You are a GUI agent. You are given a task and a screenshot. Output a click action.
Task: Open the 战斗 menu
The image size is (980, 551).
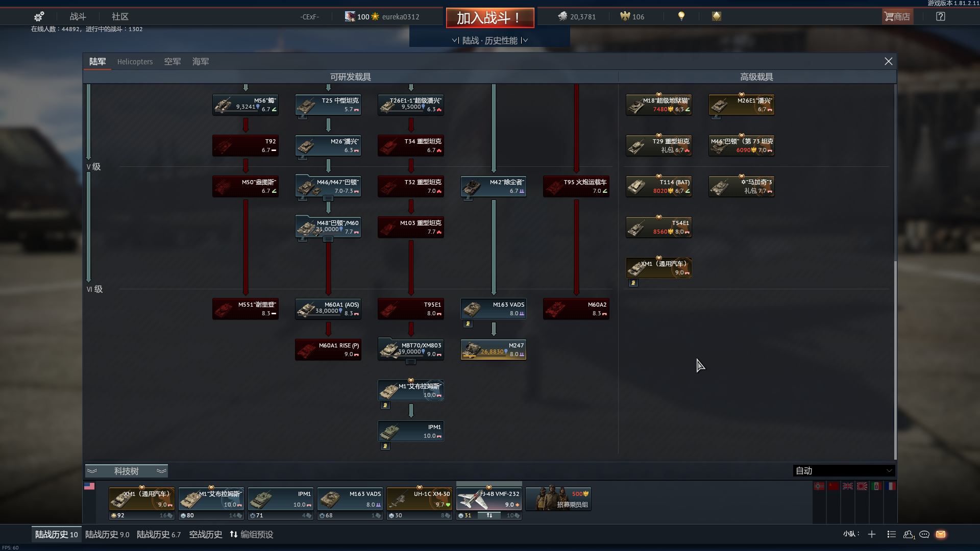point(78,16)
